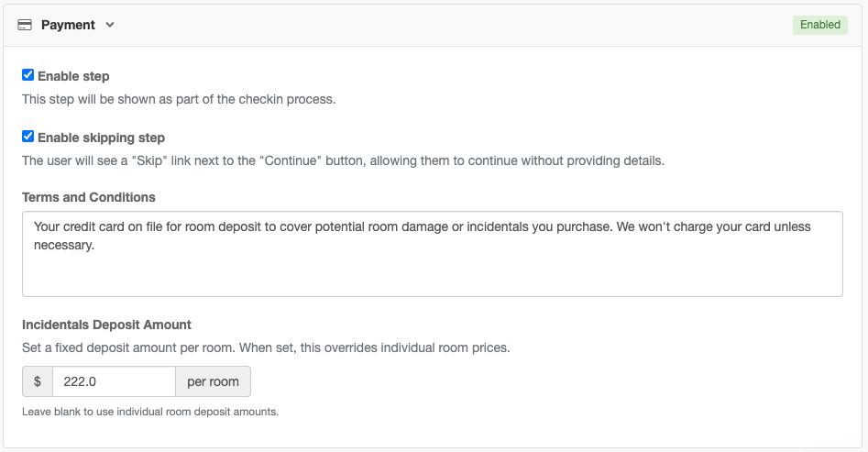Click the "per room" suffix box

pyautogui.click(x=213, y=381)
